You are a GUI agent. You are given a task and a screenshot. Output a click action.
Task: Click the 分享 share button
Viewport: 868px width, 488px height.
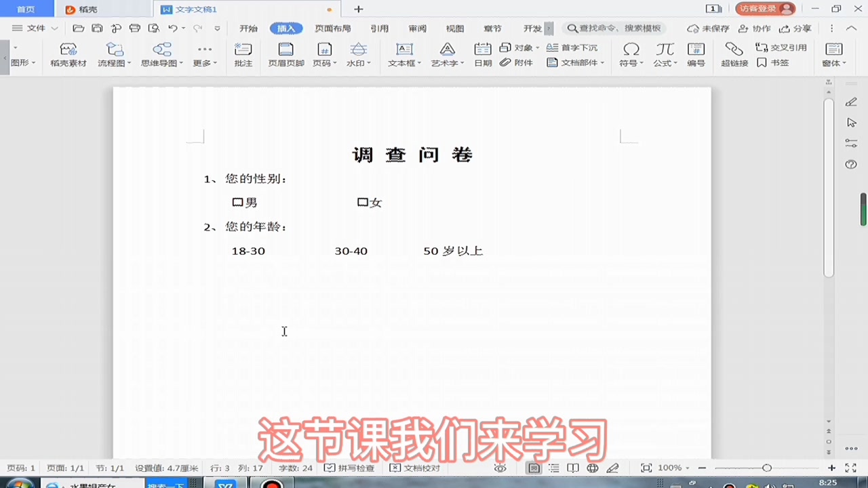795,28
